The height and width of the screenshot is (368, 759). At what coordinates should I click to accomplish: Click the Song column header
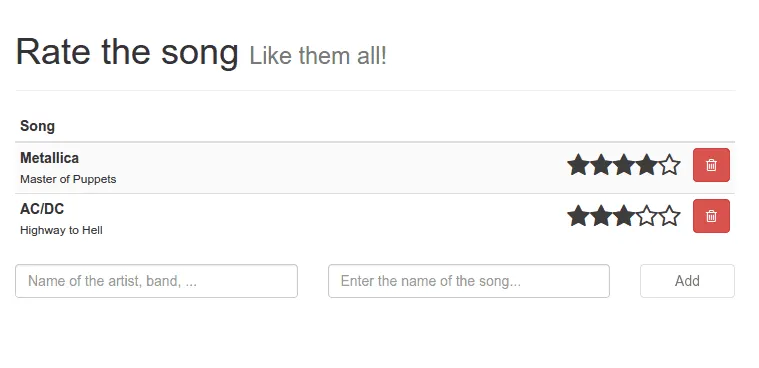37,126
